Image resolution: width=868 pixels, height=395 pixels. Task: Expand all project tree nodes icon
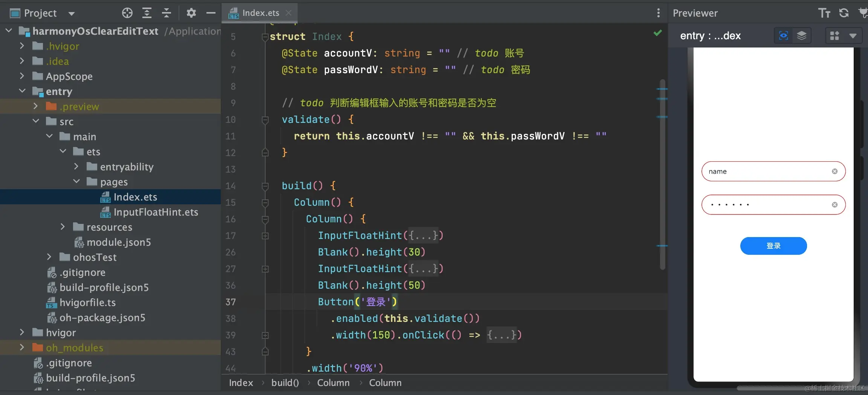(x=147, y=13)
